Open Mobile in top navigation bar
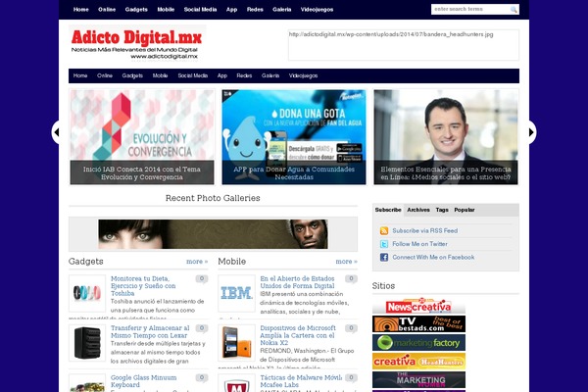 166,10
